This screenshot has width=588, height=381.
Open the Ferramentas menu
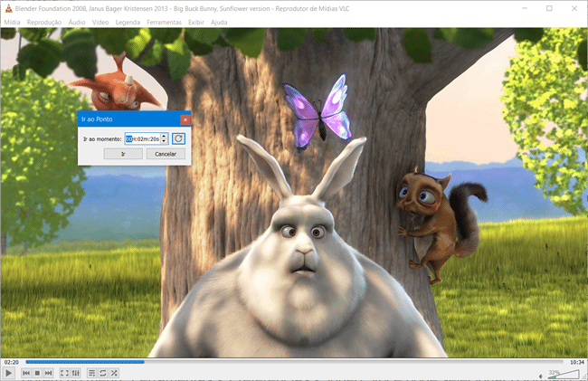point(163,20)
